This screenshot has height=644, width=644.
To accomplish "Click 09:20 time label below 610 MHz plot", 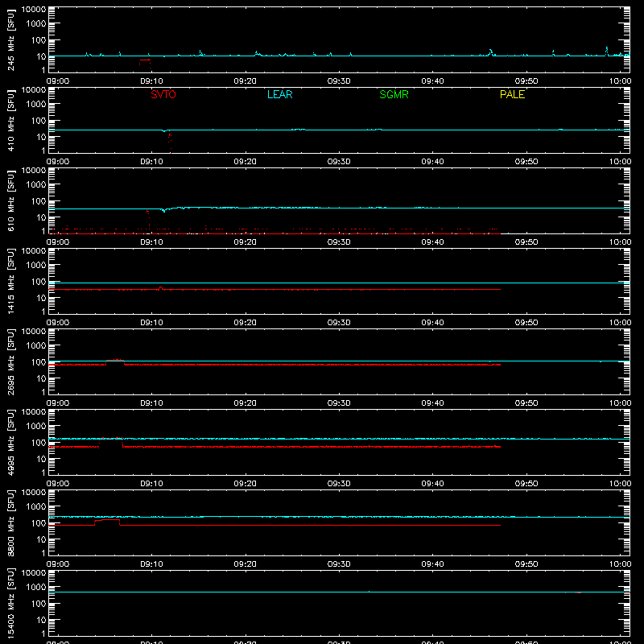I will [x=246, y=242].
